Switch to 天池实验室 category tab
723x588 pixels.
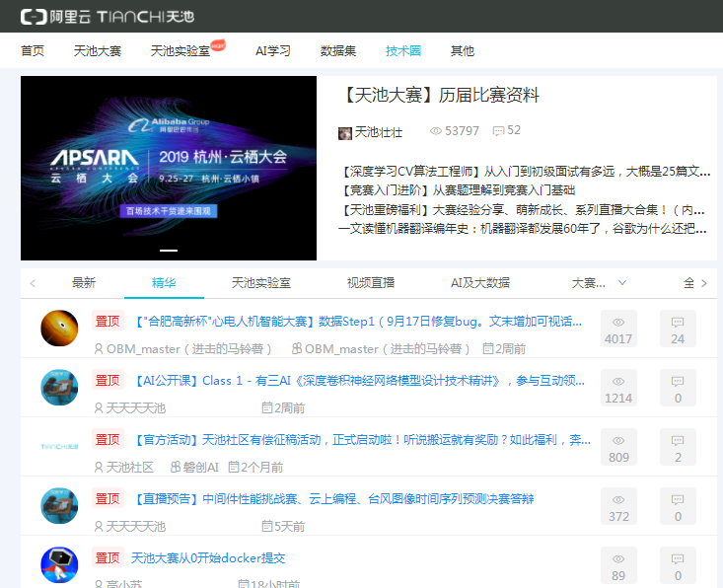261,283
